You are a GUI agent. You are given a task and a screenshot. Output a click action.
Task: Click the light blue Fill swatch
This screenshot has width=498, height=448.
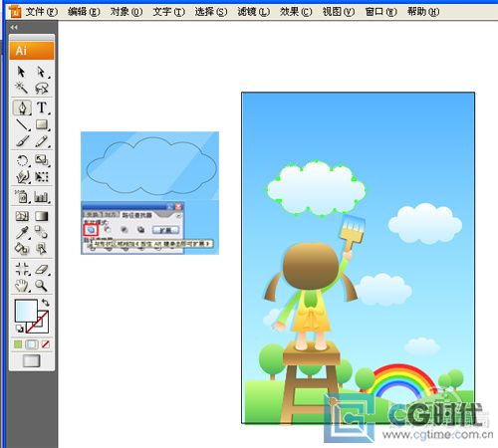(x=25, y=310)
